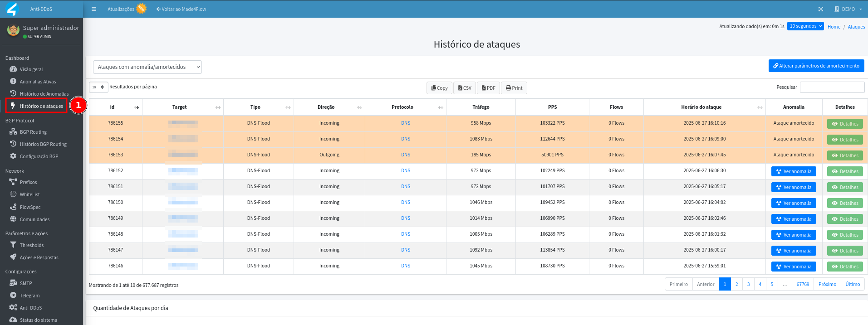Go to pagination page 67769

(803, 284)
